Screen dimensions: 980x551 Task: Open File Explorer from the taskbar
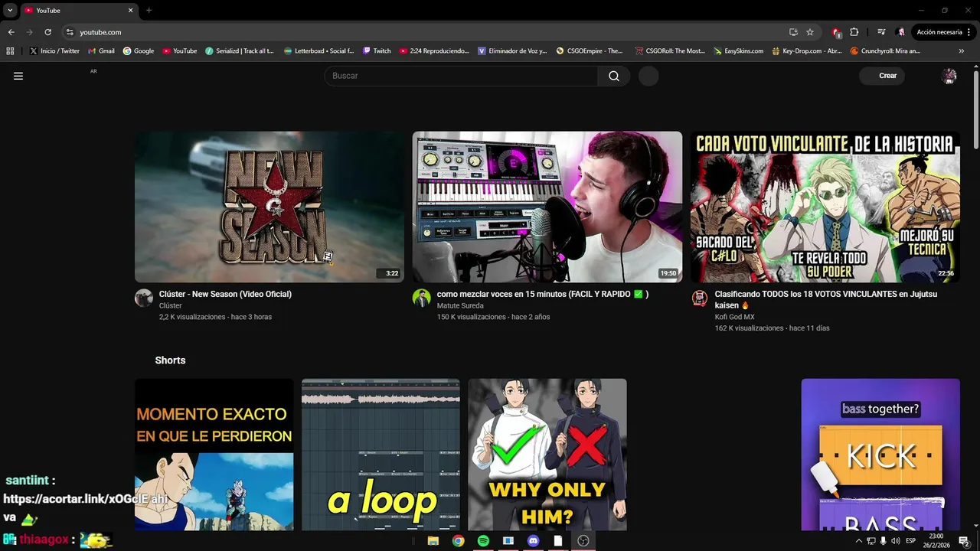point(433,541)
